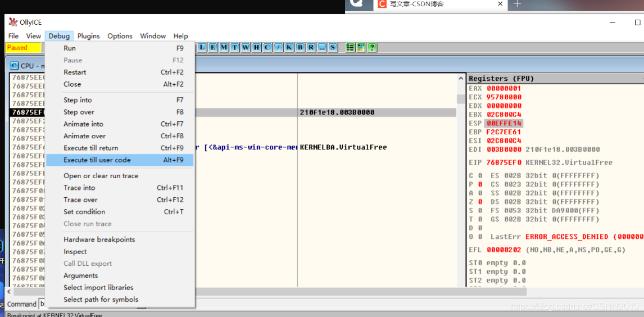644x317 pixels.
Task: Choose Trace into
Action: [x=120, y=188]
